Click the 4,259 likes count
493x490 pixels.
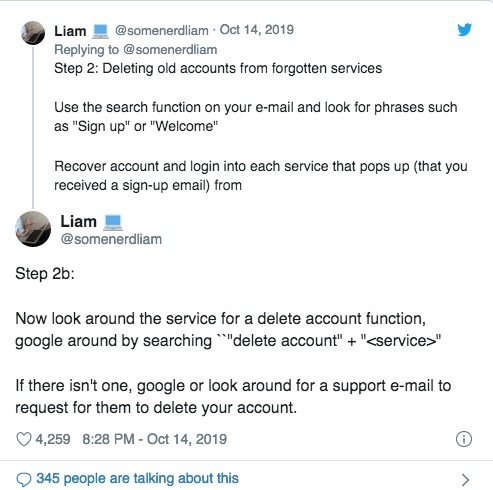coord(53,439)
